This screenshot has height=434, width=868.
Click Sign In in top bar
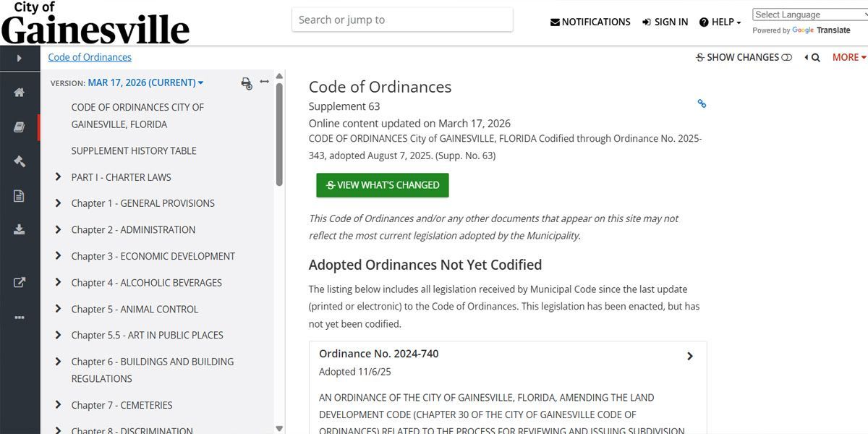(x=665, y=22)
